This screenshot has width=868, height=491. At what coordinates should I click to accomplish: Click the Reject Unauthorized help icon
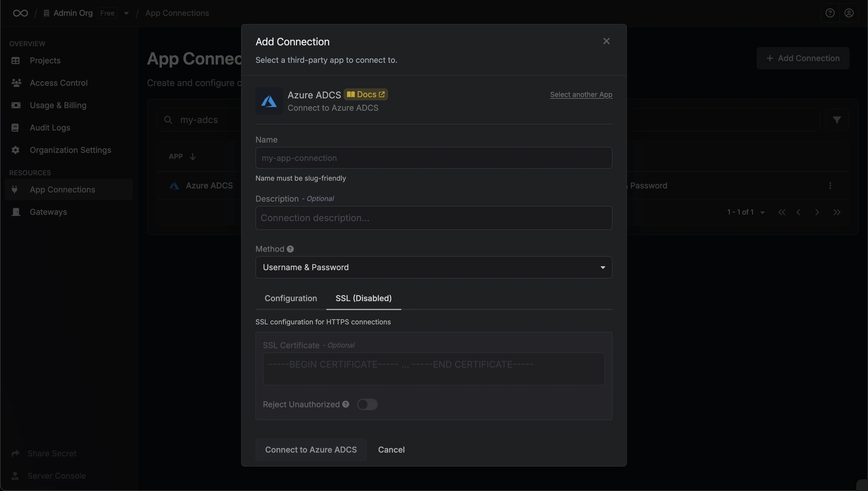[346, 404]
